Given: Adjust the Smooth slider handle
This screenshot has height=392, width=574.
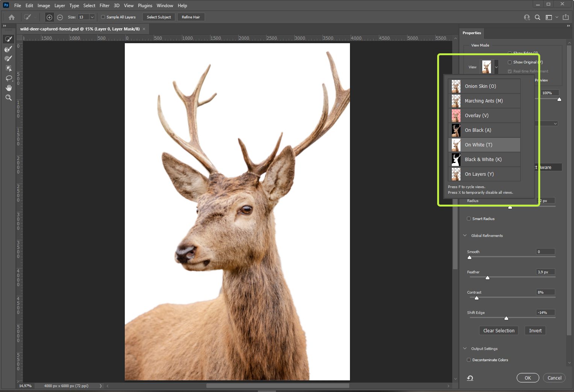Looking at the screenshot, I should pyautogui.click(x=469, y=258).
